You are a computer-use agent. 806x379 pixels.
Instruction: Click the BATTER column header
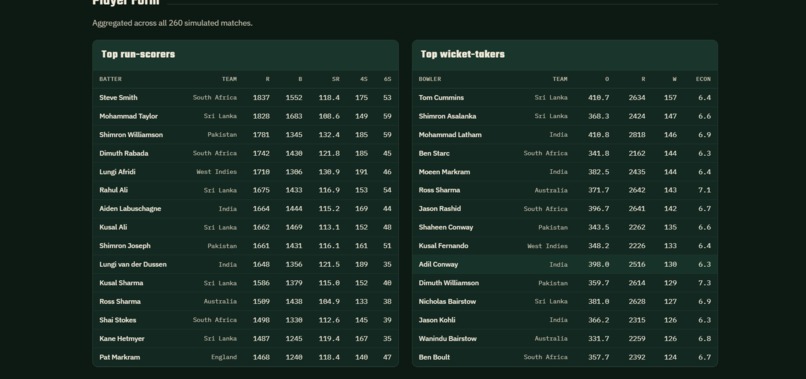click(111, 79)
